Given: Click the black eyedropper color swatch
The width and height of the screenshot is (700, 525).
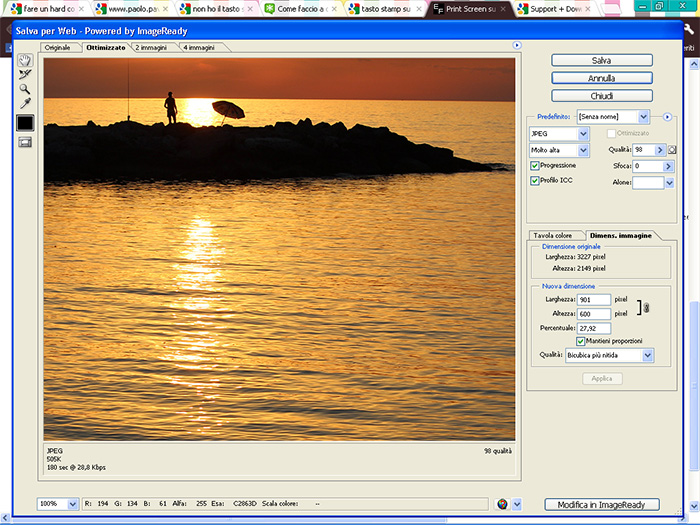Looking at the screenshot, I should tap(25, 123).
